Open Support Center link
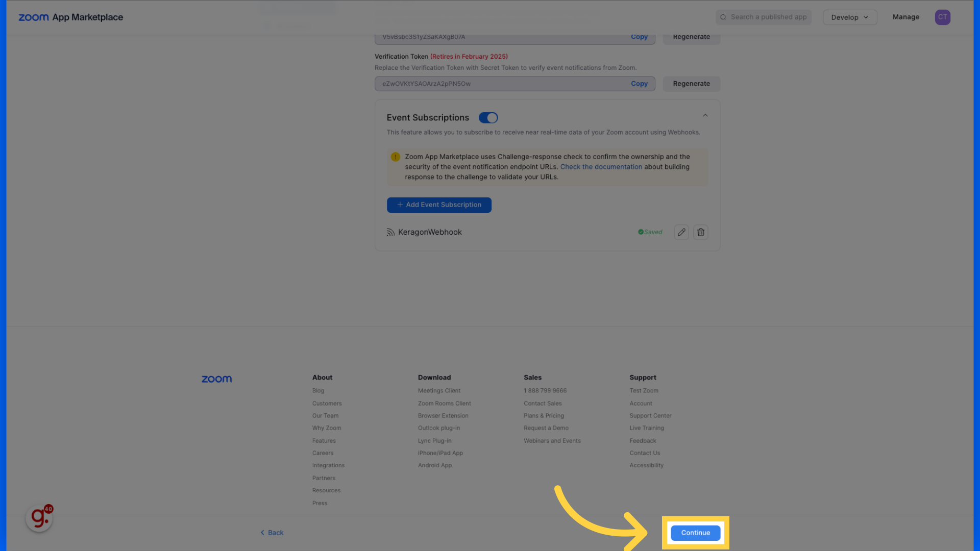 [650, 416]
